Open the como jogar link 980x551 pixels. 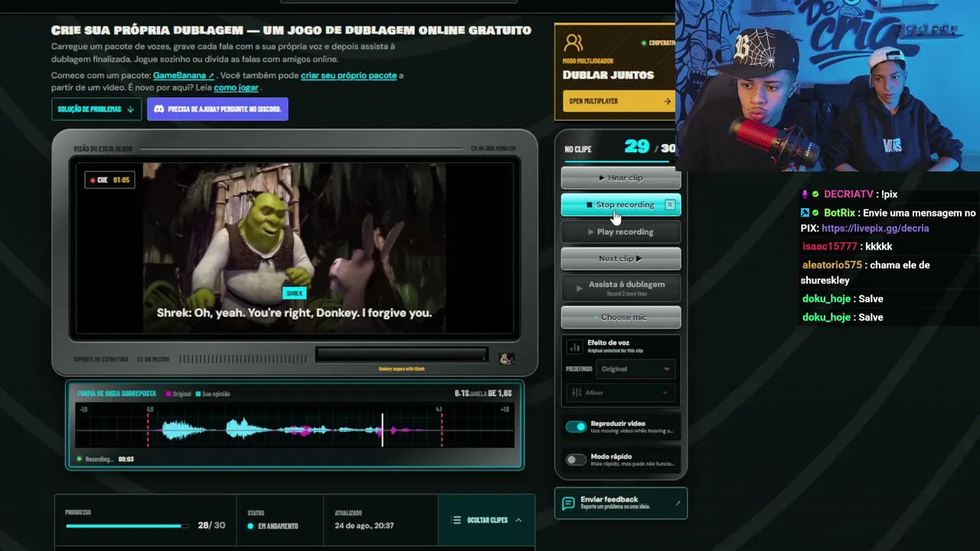(x=236, y=87)
